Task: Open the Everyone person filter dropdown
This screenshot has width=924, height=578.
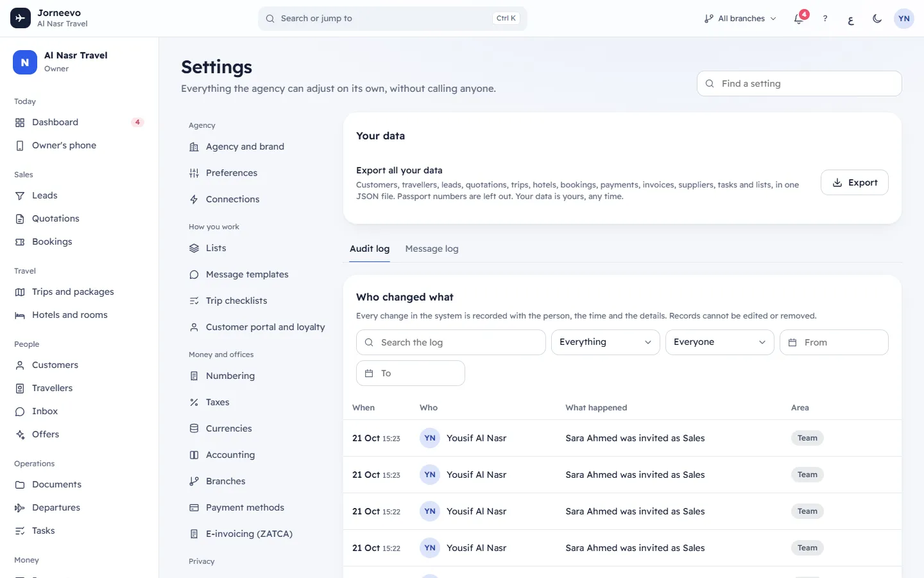Action: pos(719,342)
